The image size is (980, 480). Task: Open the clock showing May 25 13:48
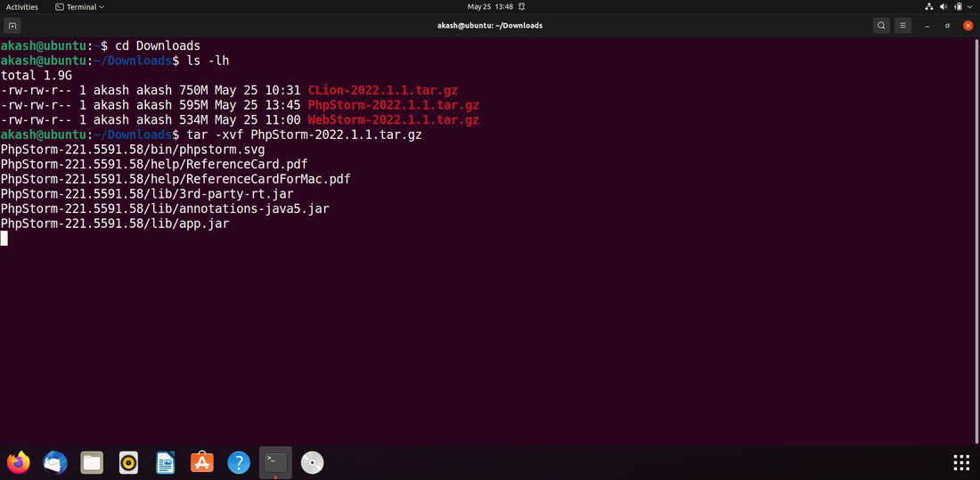(490, 7)
